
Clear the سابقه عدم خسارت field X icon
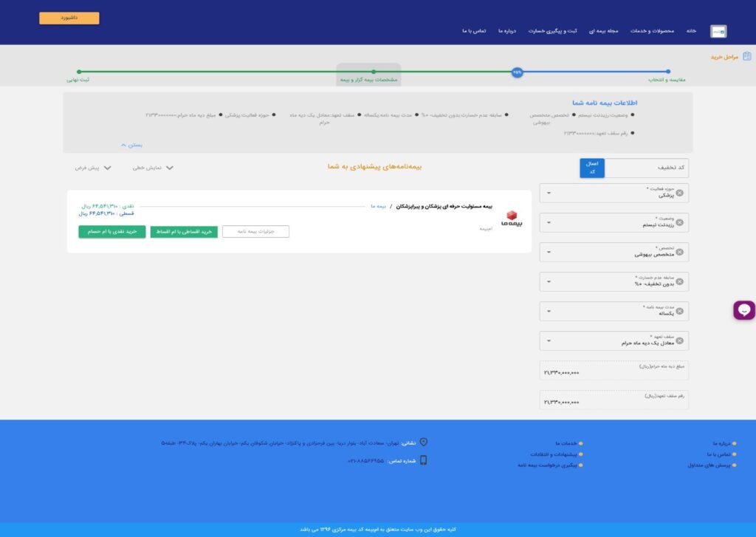pos(679,281)
